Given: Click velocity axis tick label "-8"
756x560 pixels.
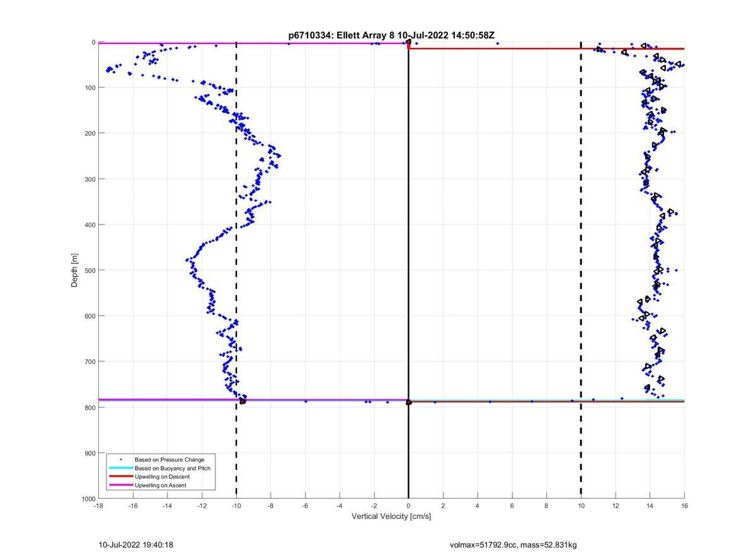Looking at the screenshot, I should tap(271, 506).
